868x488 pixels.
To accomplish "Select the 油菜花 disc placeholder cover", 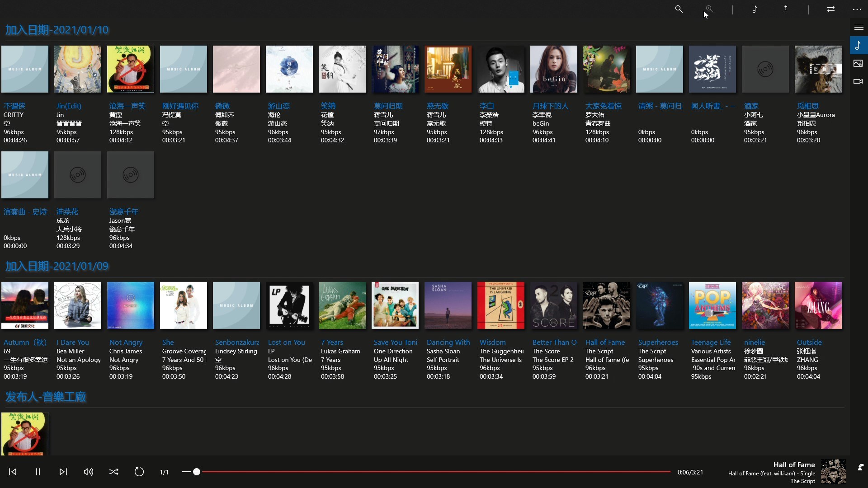I will (x=78, y=175).
